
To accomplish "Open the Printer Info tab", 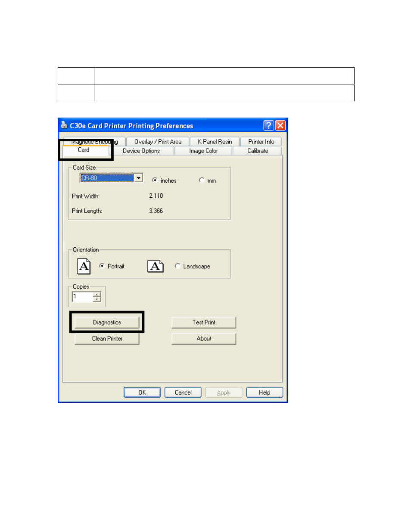I will pos(261,142).
